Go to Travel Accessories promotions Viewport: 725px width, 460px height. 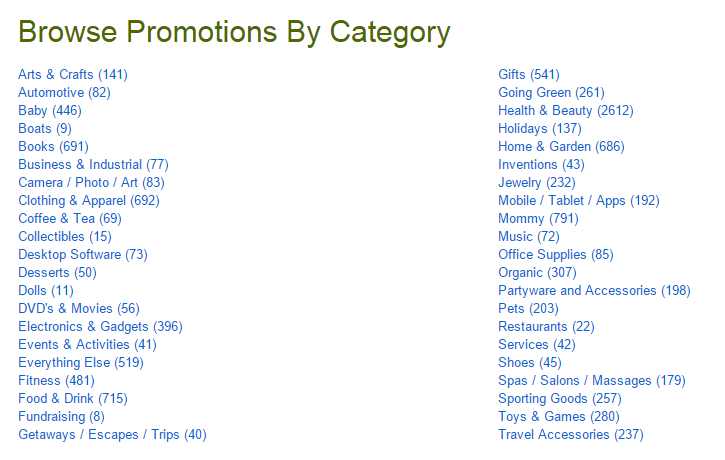click(x=571, y=435)
